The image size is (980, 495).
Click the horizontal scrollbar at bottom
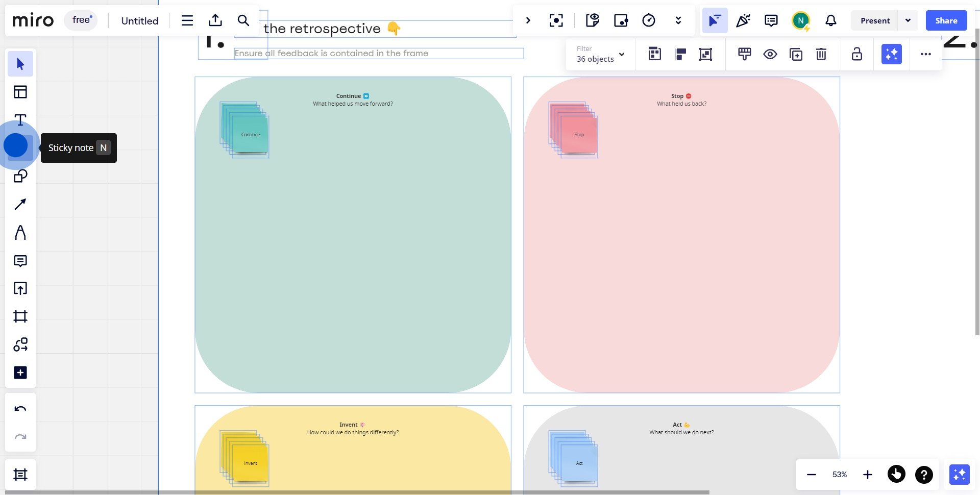[357, 492]
